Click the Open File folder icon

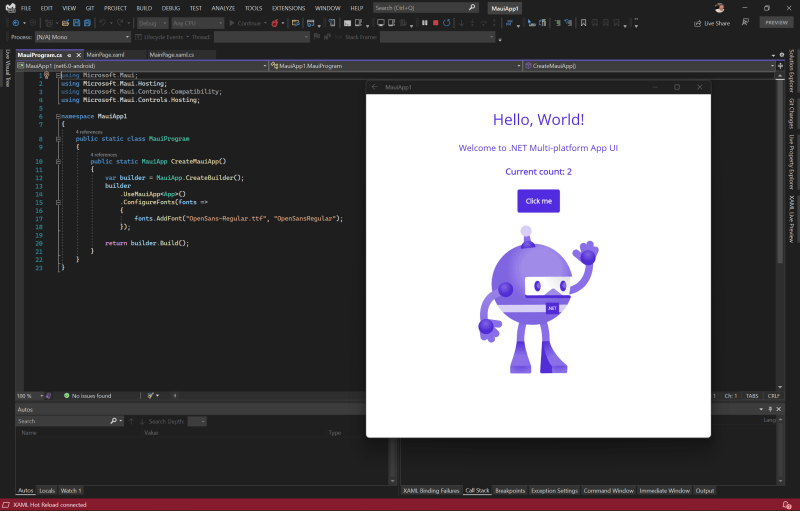click(65, 23)
